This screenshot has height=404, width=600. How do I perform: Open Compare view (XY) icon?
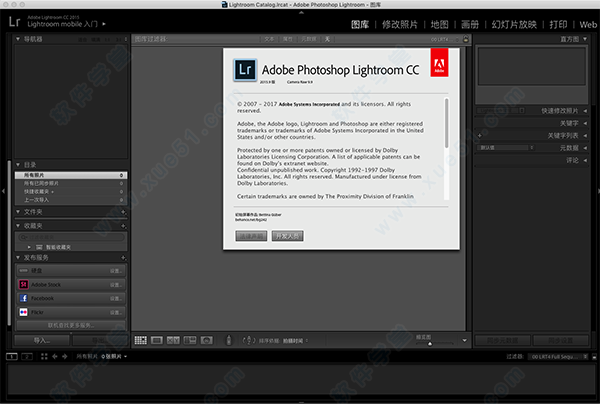[173, 340]
